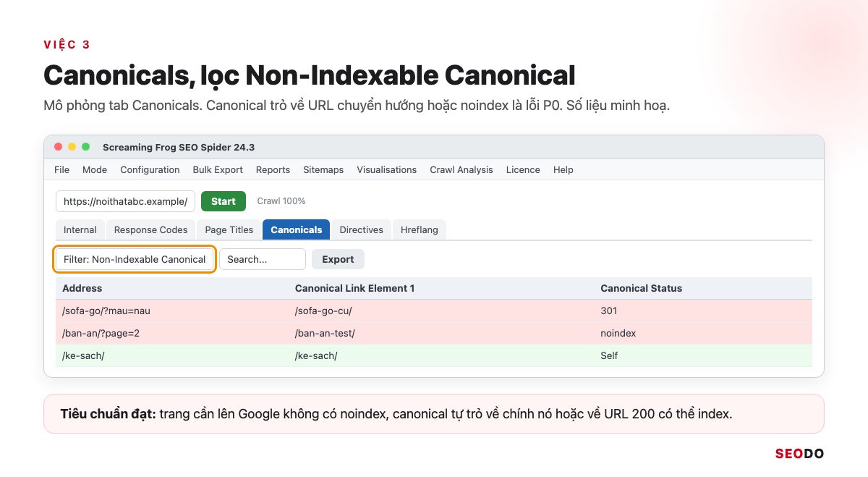Viewport: 868px width, 477px height.
Task: Open the Help menu
Action: point(563,169)
